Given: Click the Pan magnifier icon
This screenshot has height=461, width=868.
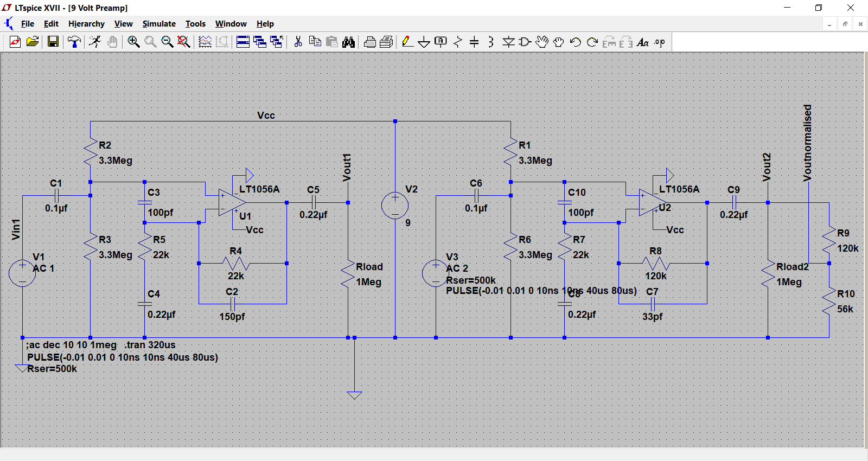Looking at the screenshot, I should 150,42.
